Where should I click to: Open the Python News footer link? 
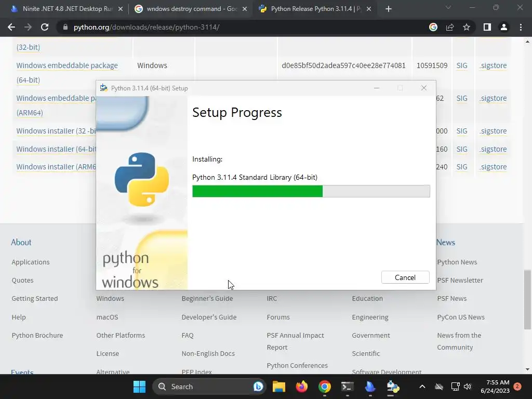[457, 262]
